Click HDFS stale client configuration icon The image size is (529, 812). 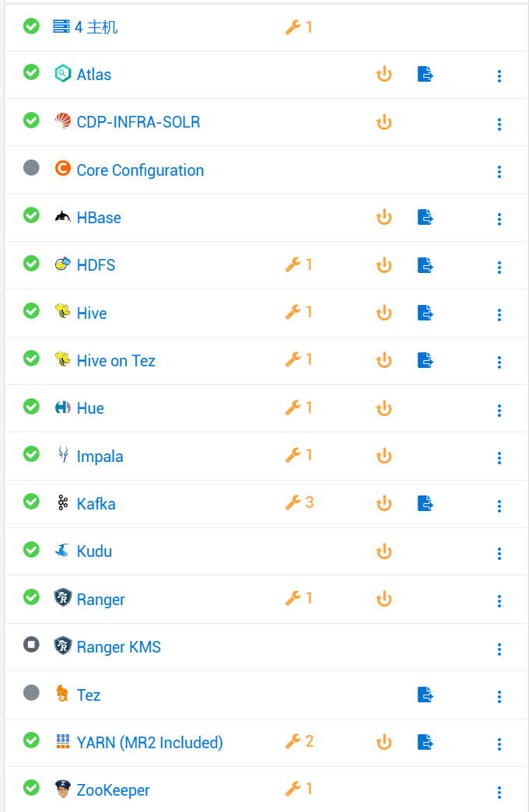point(425,265)
